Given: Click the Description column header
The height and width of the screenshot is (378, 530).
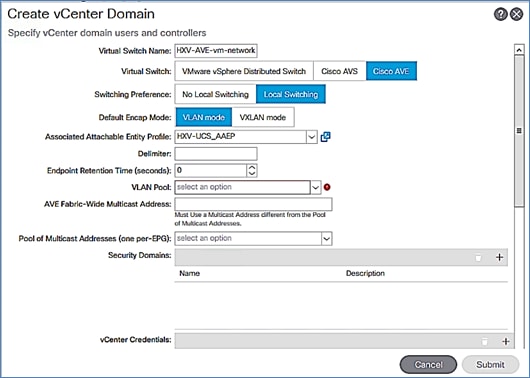Looking at the screenshot, I should click(x=365, y=273).
